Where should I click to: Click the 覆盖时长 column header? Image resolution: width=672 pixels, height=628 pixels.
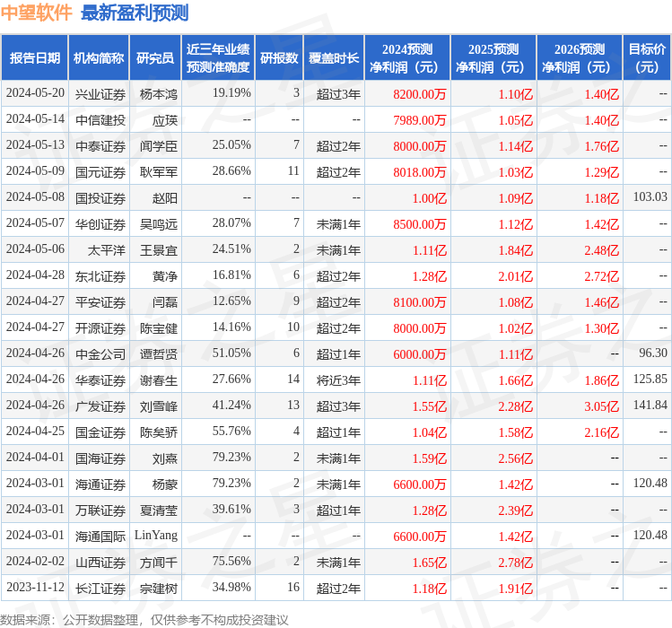(334, 58)
